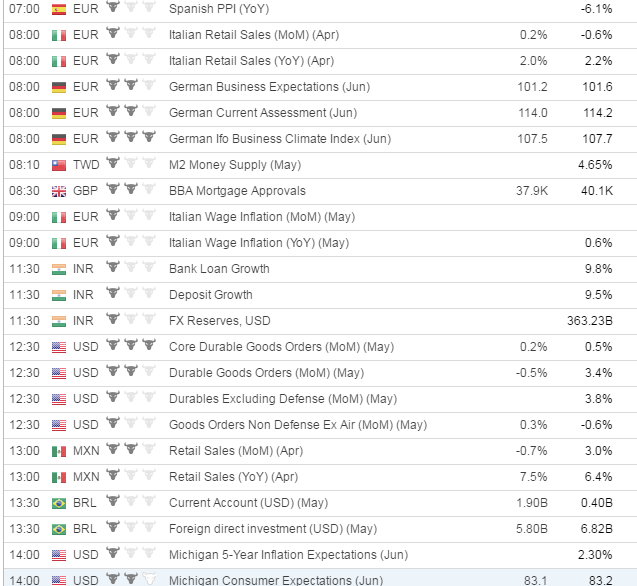Click the bull importance icons for Core Durable Goods Orders

click(131, 345)
